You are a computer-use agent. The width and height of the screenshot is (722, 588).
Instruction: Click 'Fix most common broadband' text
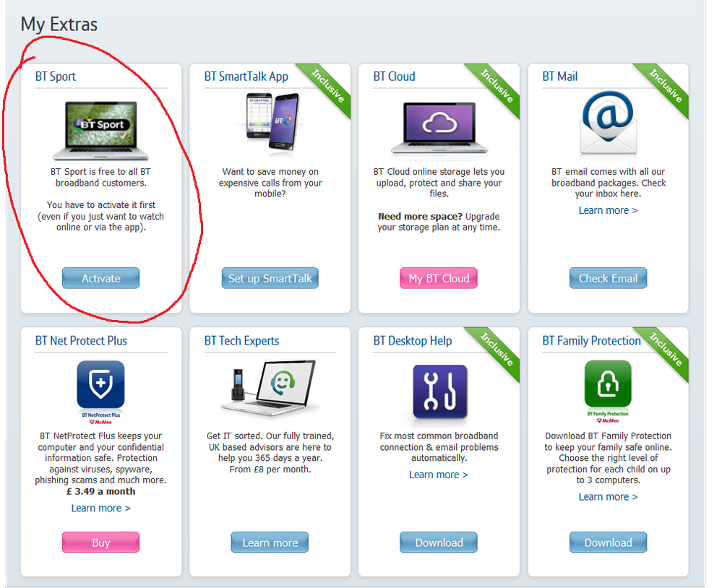tap(439, 436)
